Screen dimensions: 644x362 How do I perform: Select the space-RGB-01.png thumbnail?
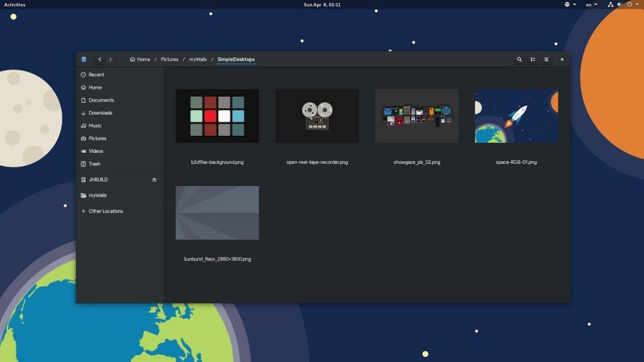coord(516,116)
